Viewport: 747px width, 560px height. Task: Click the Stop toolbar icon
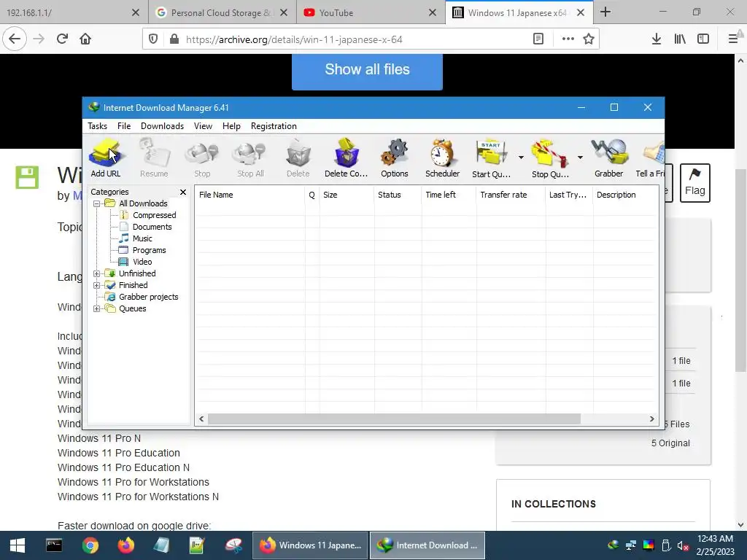202,158
